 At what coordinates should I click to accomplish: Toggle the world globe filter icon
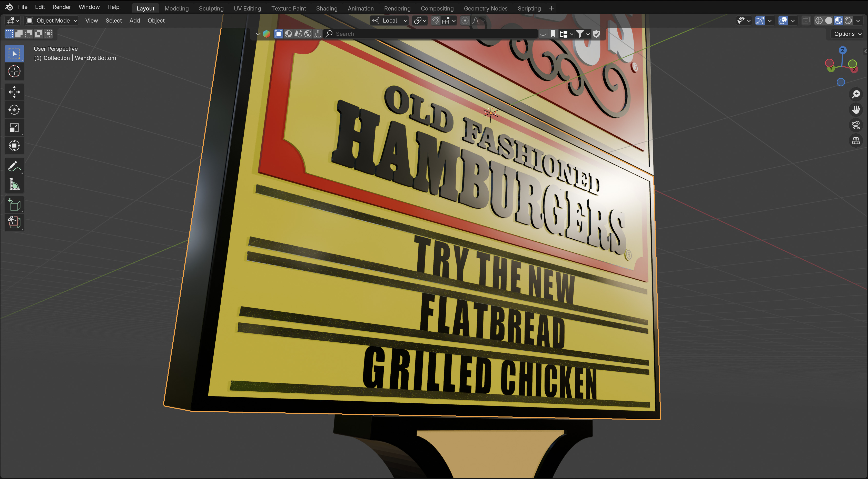pos(308,34)
